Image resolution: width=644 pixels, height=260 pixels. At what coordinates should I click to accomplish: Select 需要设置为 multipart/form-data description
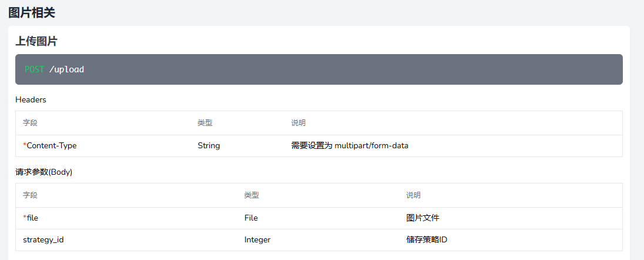pyautogui.click(x=350, y=146)
